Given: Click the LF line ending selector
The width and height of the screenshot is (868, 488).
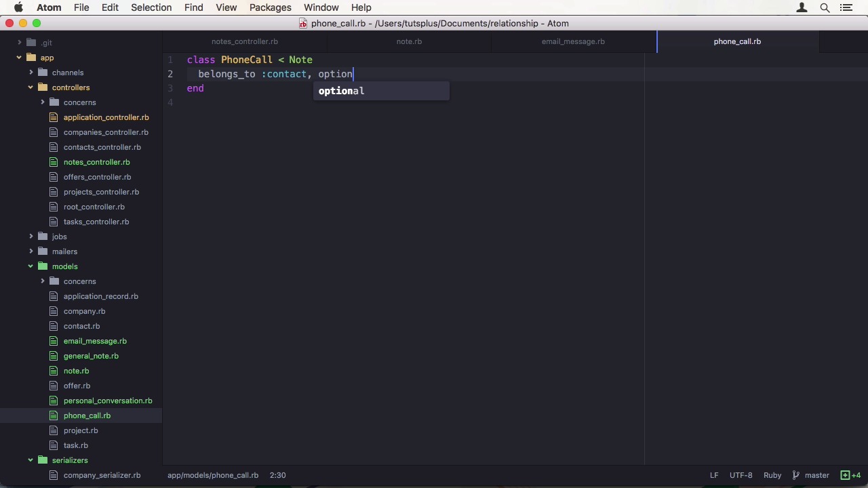Looking at the screenshot, I should click(x=714, y=475).
